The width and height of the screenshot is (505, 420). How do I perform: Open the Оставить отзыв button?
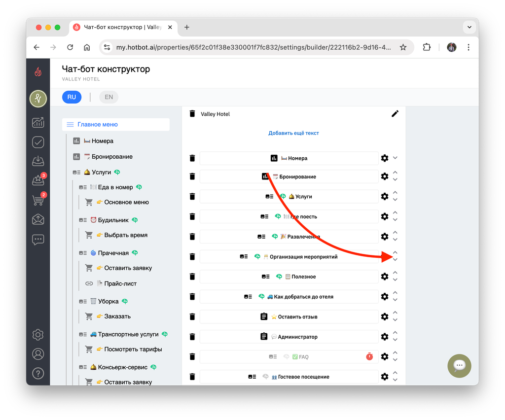pyautogui.click(x=289, y=316)
